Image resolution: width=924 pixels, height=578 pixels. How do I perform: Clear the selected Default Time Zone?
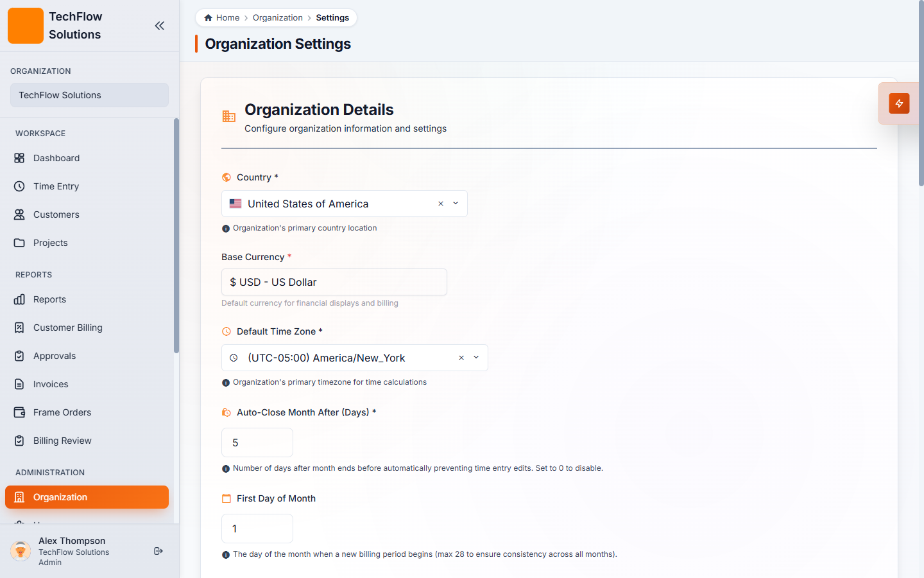pos(461,358)
